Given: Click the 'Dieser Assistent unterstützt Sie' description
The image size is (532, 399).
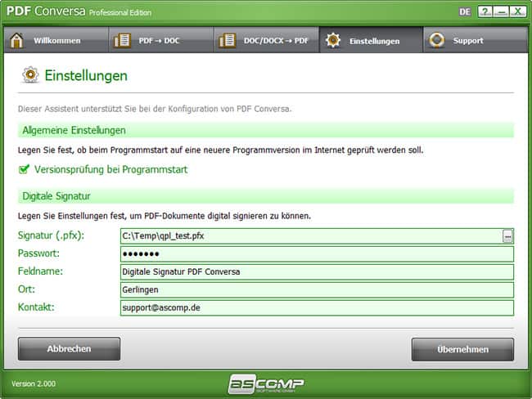Looking at the screenshot, I should tap(155, 109).
